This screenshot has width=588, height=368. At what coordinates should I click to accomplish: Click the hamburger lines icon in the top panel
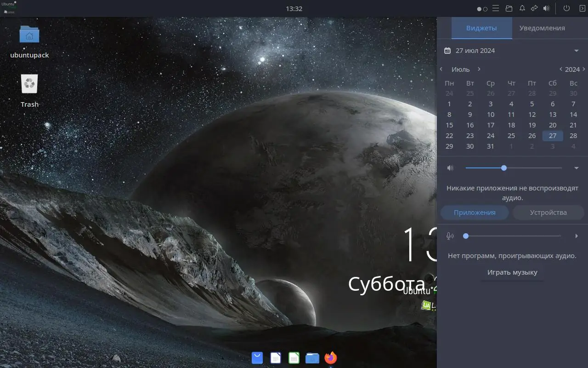[x=496, y=8]
